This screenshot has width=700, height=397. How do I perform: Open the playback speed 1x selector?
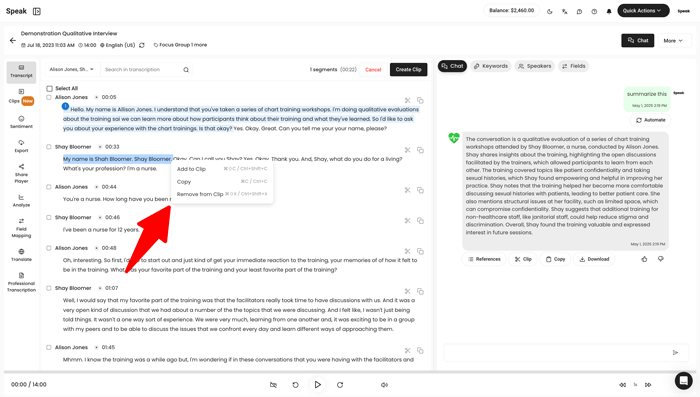pos(635,385)
